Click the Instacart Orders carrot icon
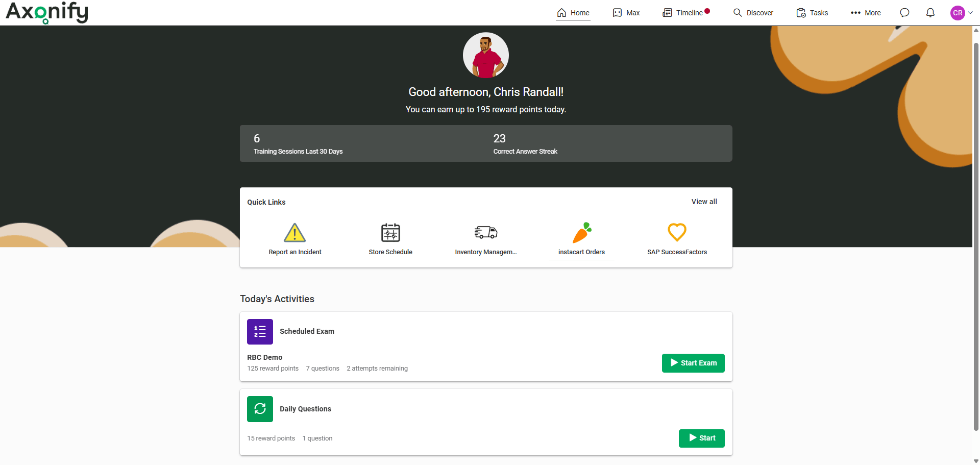 point(581,233)
